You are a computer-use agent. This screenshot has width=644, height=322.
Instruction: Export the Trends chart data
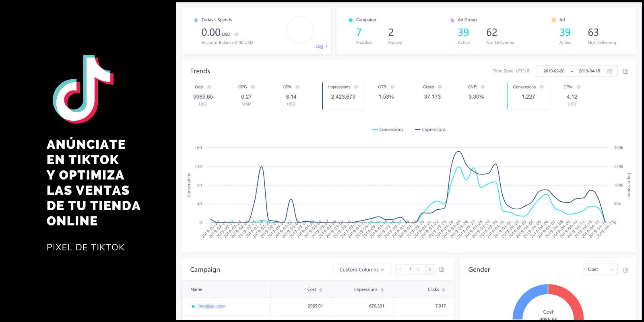pyautogui.click(x=625, y=71)
